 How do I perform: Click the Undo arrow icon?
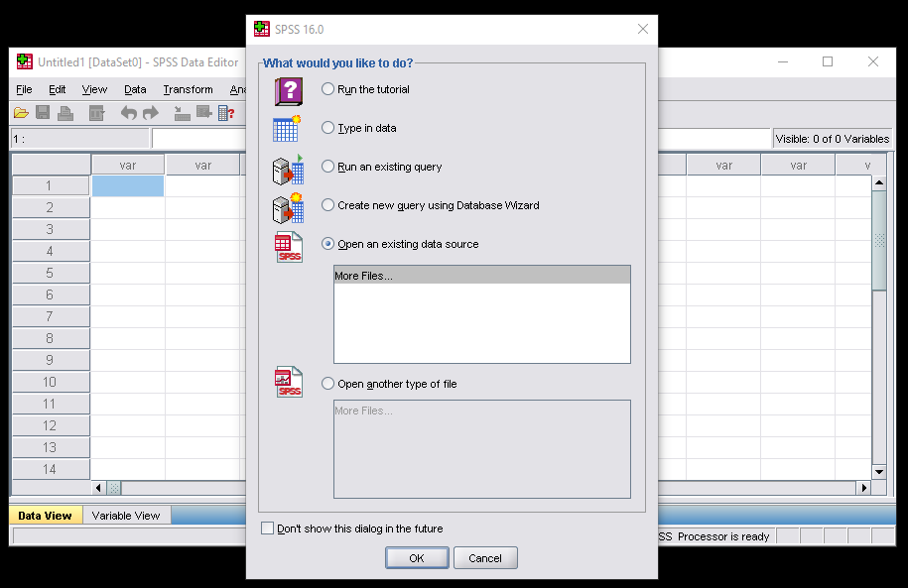click(128, 113)
